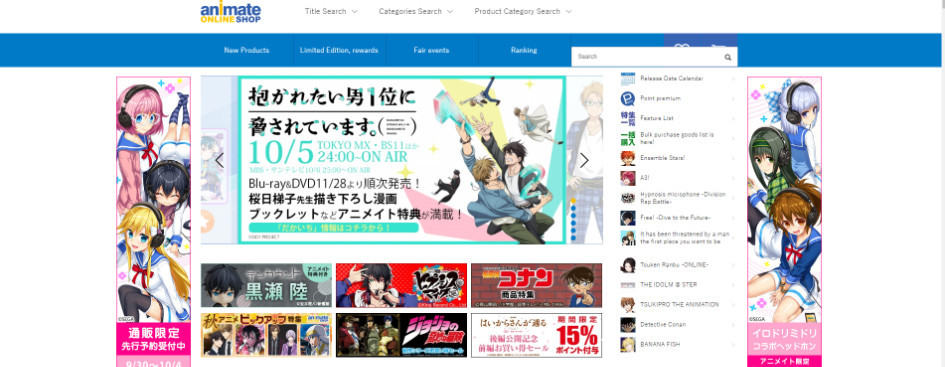Open the JoJo's Bizarre Adventure banner

coord(401,335)
